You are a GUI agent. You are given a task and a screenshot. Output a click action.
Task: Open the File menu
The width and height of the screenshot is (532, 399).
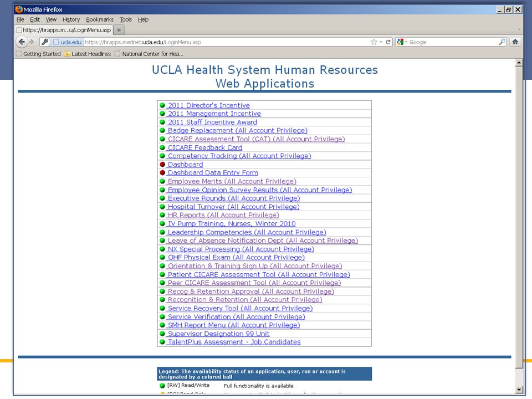tap(21, 20)
